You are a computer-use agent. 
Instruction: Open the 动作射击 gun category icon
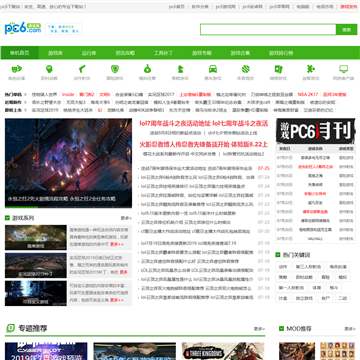(82, 69)
